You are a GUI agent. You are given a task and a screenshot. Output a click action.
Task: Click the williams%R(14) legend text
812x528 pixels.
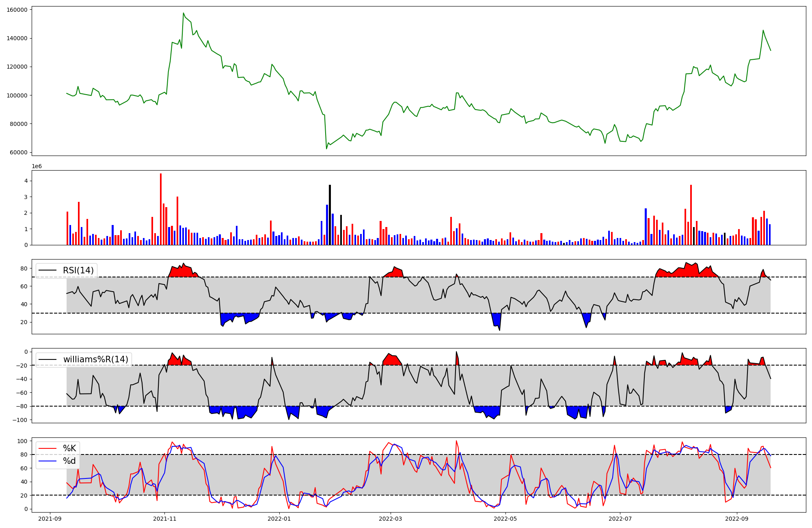[x=95, y=359]
